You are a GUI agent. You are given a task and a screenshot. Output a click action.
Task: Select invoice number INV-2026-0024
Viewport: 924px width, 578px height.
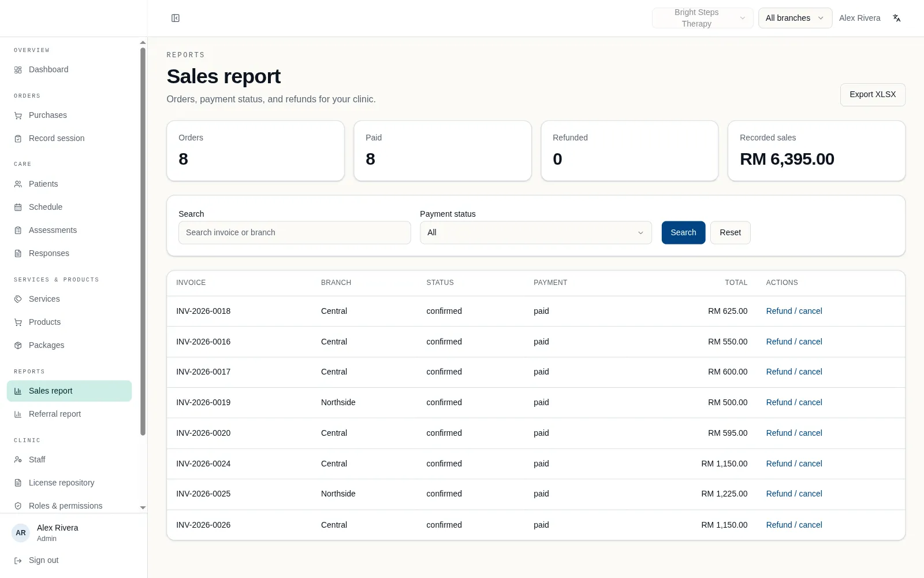[x=203, y=464]
